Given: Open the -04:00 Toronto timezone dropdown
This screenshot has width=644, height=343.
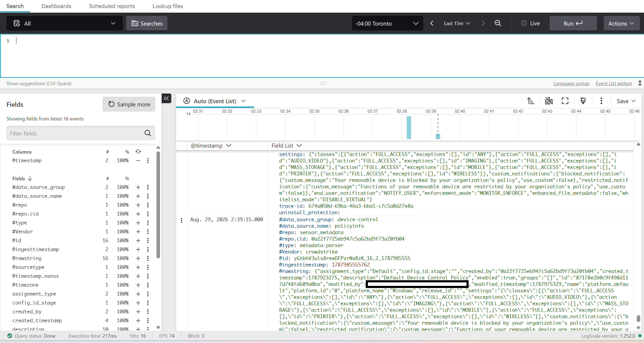Looking at the screenshot, I should [x=387, y=23].
